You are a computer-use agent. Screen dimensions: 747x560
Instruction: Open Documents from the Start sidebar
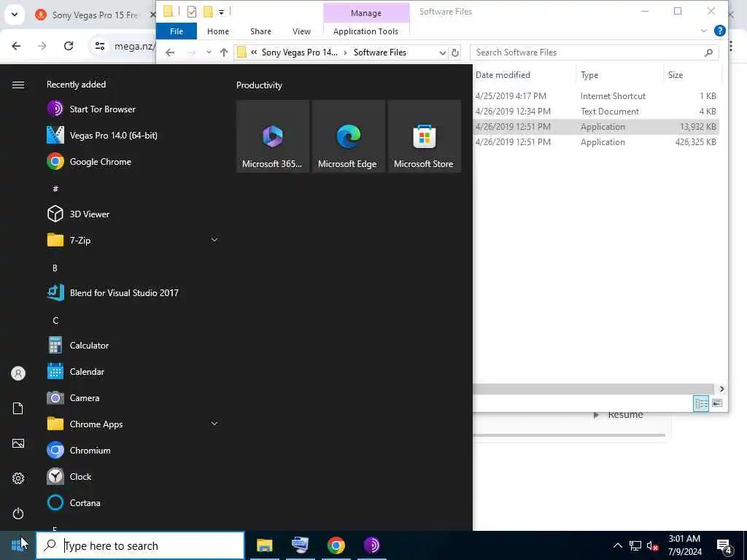point(18,408)
